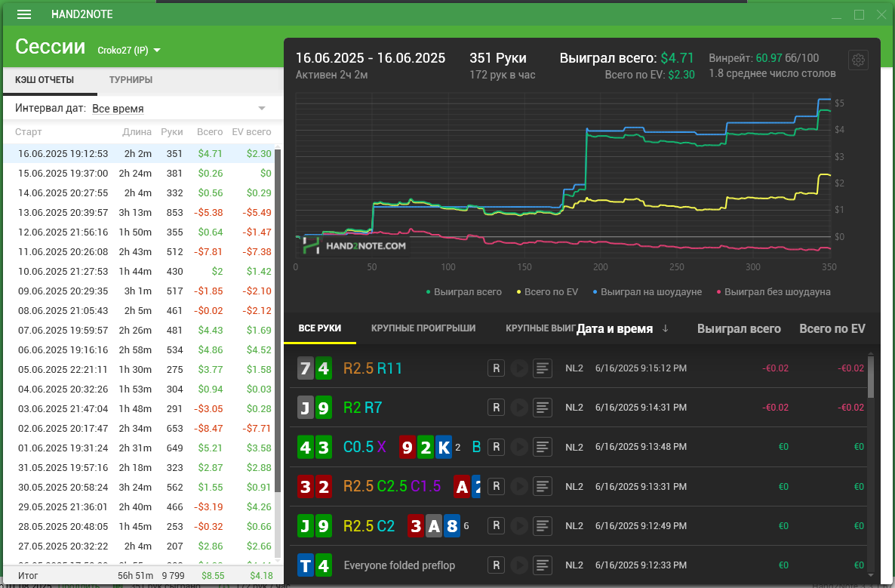The height and width of the screenshot is (588, 895).
Task: Open replayer R button for hand T 4
Action: point(496,565)
